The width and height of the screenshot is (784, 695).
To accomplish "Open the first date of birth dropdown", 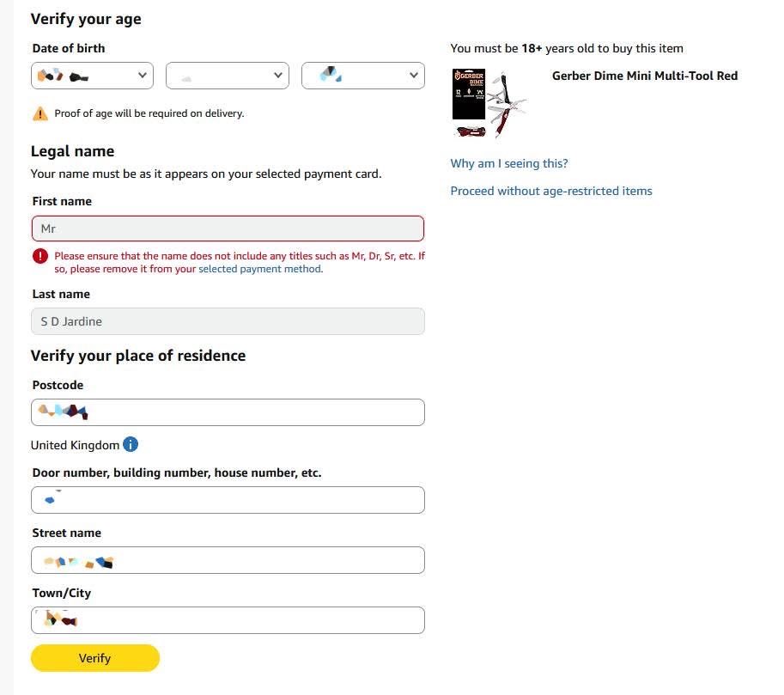I will (x=93, y=76).
